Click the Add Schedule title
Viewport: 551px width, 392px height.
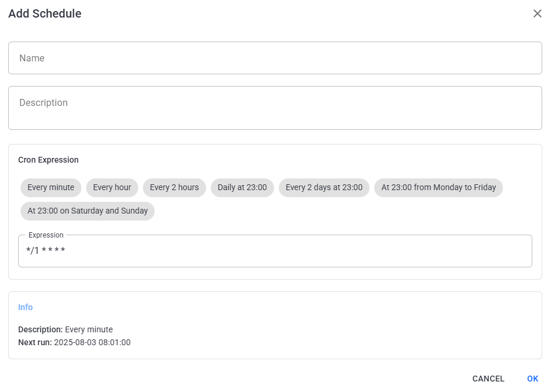tap(45, 13)
